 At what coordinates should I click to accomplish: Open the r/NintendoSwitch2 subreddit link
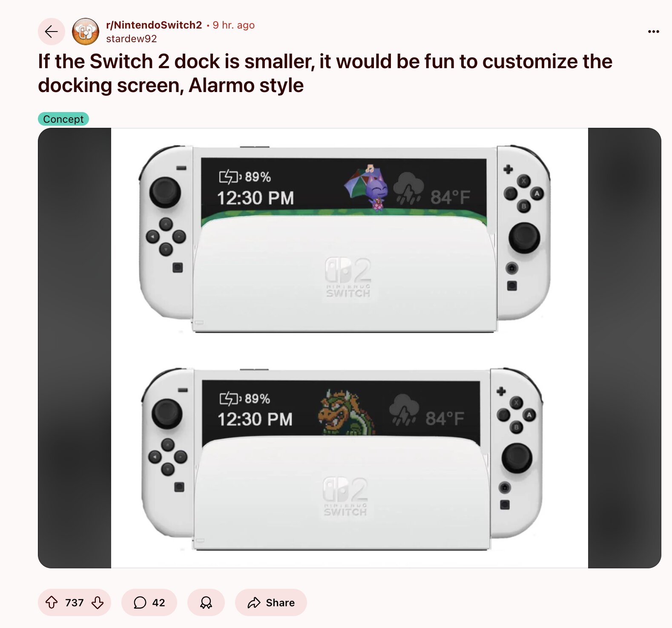(154, 25)
